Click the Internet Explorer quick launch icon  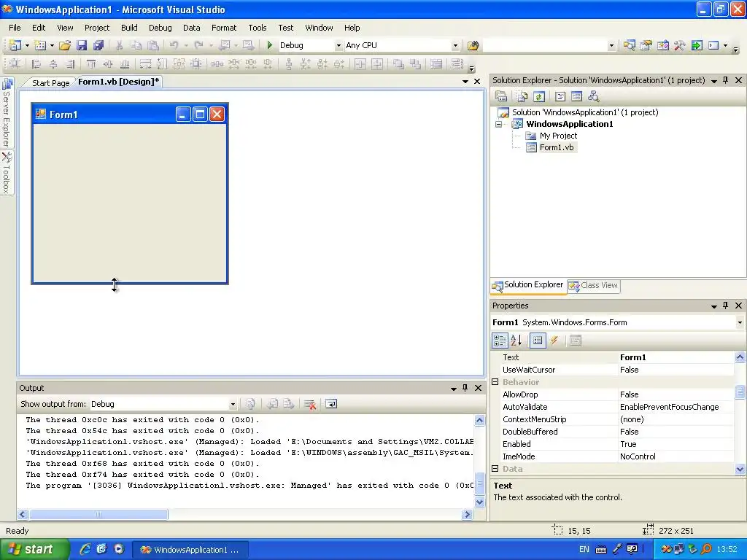(x=85, y=550)
